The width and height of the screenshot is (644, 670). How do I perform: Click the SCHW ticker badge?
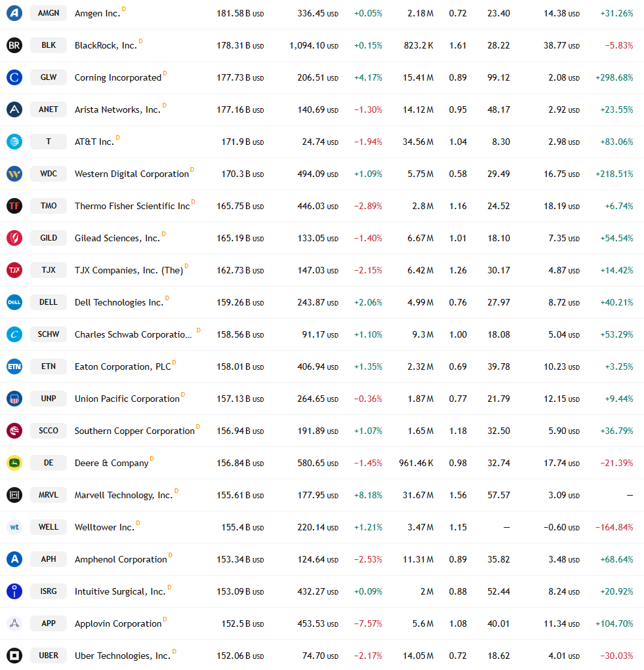coord(49,334)
